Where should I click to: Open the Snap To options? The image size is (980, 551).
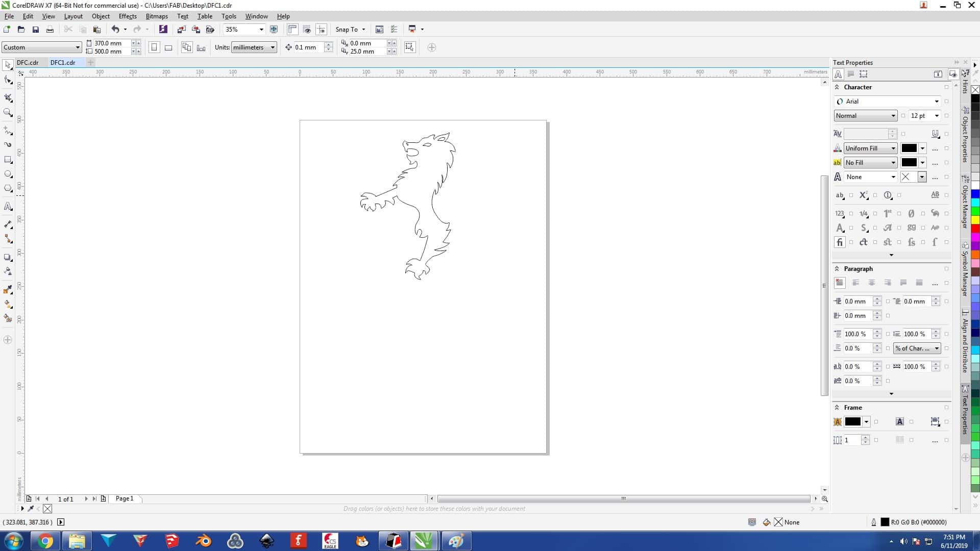pos(350,30)
